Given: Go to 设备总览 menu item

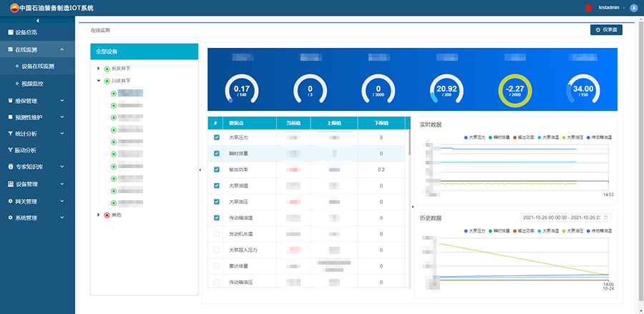Looking at the screenshot, I should click(37, 32).
